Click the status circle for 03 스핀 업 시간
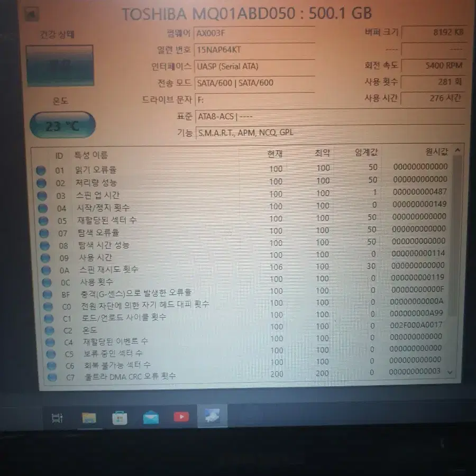The image size is (476, 476). coord(42,196)
